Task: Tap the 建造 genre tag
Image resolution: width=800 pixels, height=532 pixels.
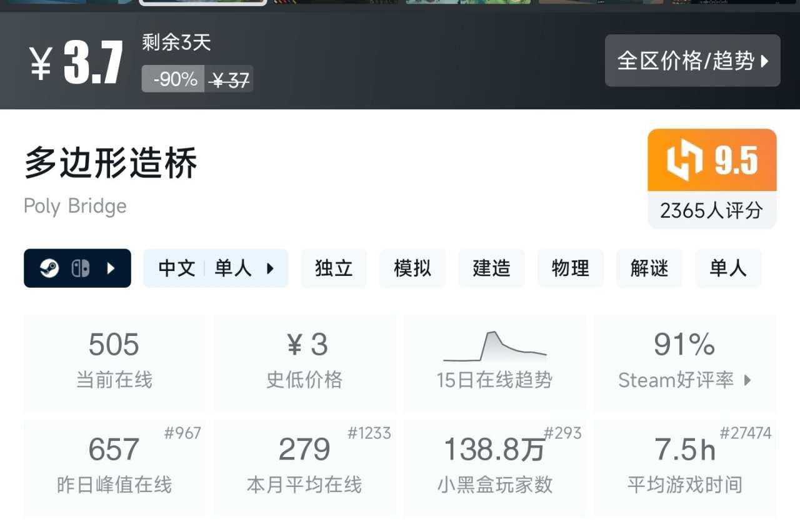Action: coord(491,268)
